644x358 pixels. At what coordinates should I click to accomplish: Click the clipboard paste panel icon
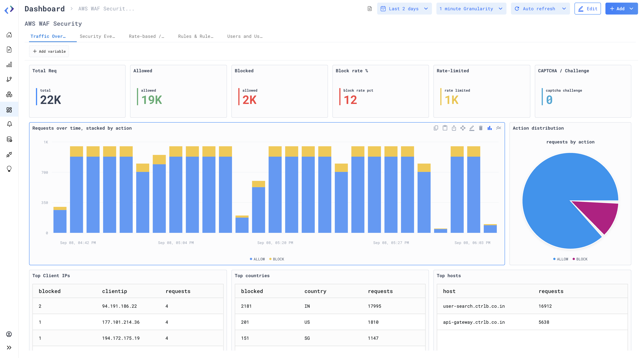pyautogui.click(x=445, y=128)
